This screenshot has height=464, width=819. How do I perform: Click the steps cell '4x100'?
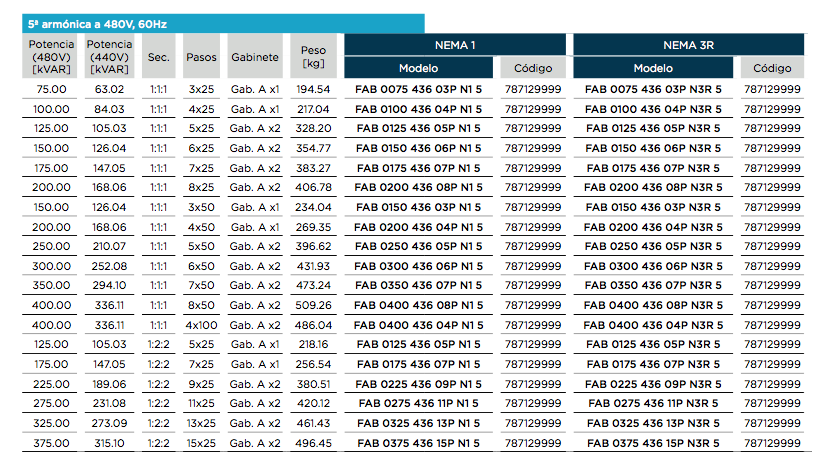tap(201, 325)
